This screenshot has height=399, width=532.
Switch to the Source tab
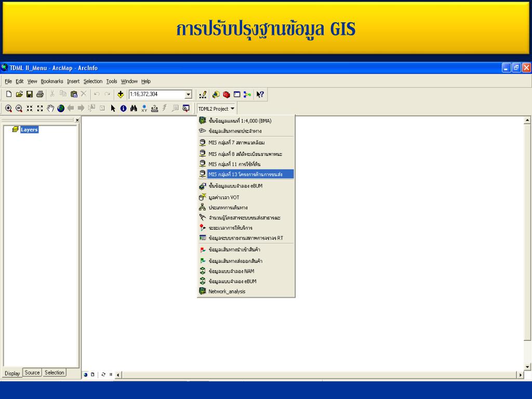pos(32,373)
